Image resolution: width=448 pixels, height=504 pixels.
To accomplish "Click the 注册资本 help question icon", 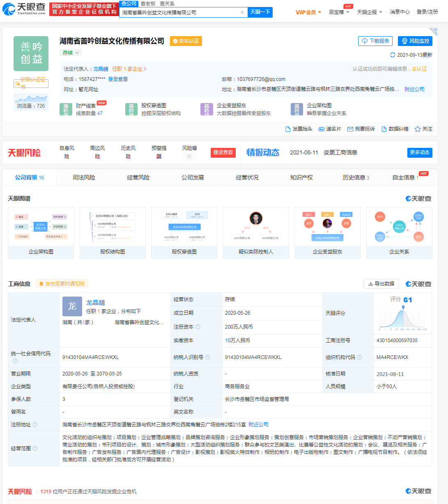I will point(198,327).
